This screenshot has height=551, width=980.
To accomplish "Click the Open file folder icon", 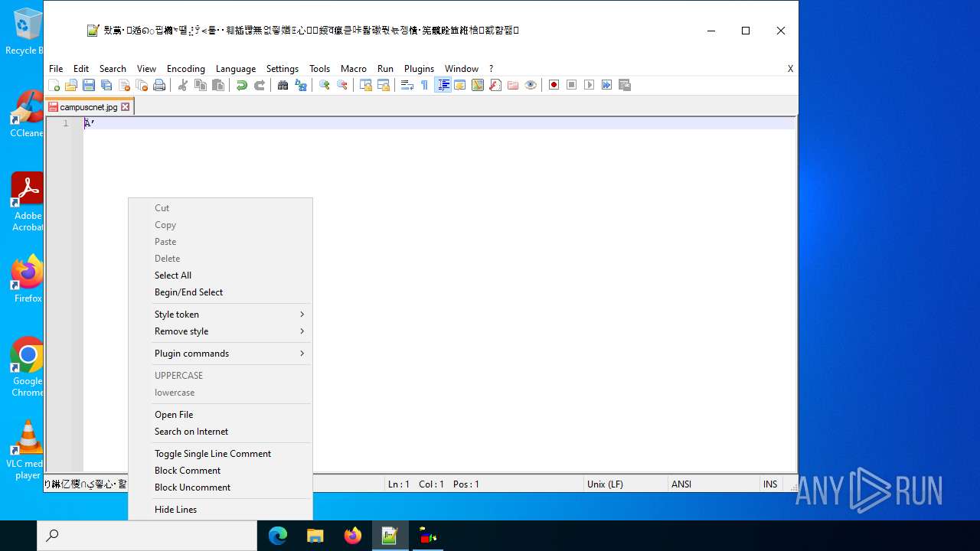I will pyautogui.click(x=71, y=85).
